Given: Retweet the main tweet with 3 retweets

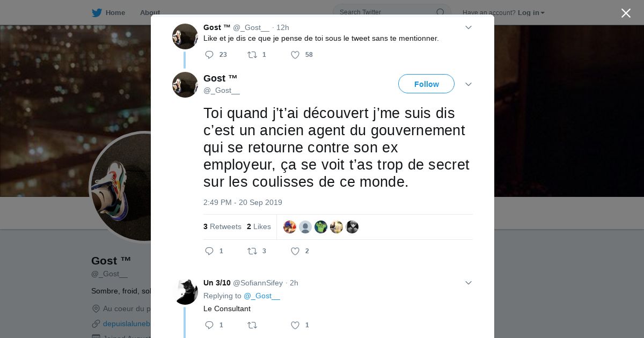Looking at the screenshot, I should (252, 251).
